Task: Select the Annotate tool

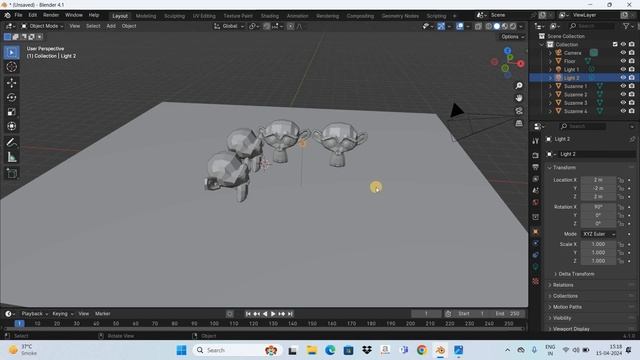Action: pyautogui.click(x=11, y=142)
